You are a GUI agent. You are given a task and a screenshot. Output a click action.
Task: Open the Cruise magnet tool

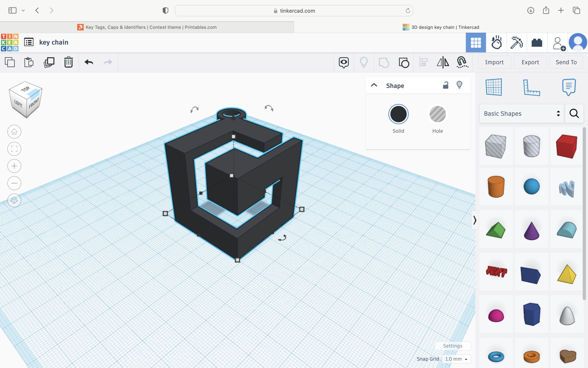(462, 62)
